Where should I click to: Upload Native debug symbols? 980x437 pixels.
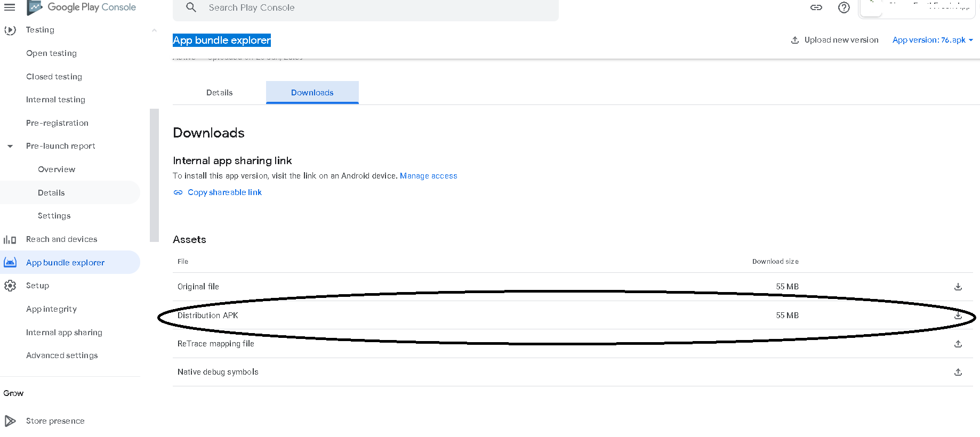coord(958,372)
